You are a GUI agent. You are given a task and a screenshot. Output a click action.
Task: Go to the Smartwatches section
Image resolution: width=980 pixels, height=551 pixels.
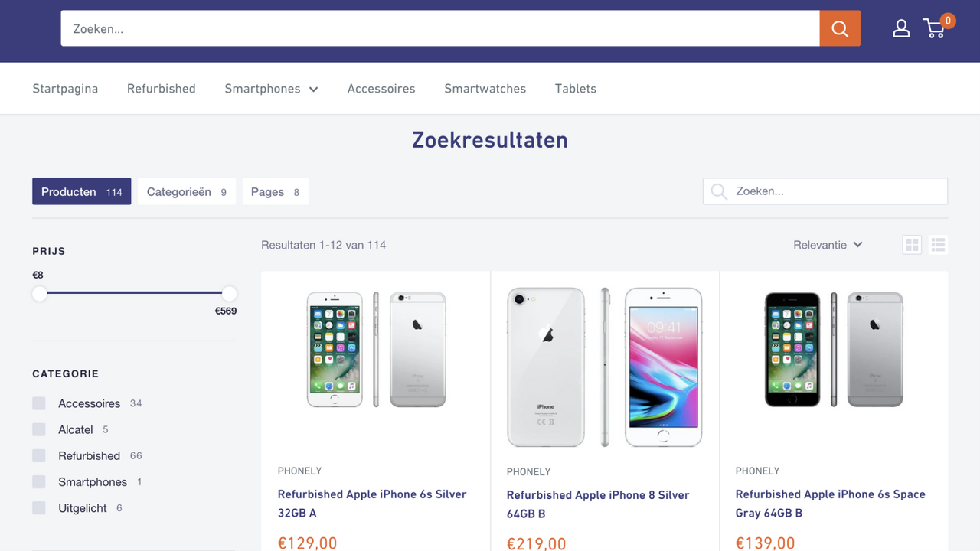click(x=485, y=88)
